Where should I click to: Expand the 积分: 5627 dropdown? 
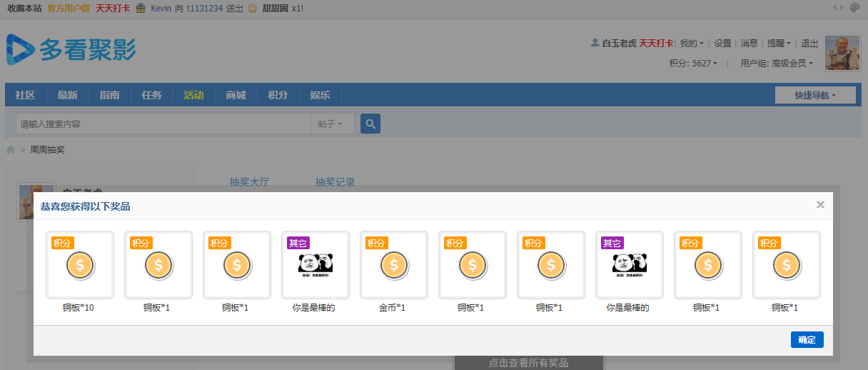click(693, 64)
